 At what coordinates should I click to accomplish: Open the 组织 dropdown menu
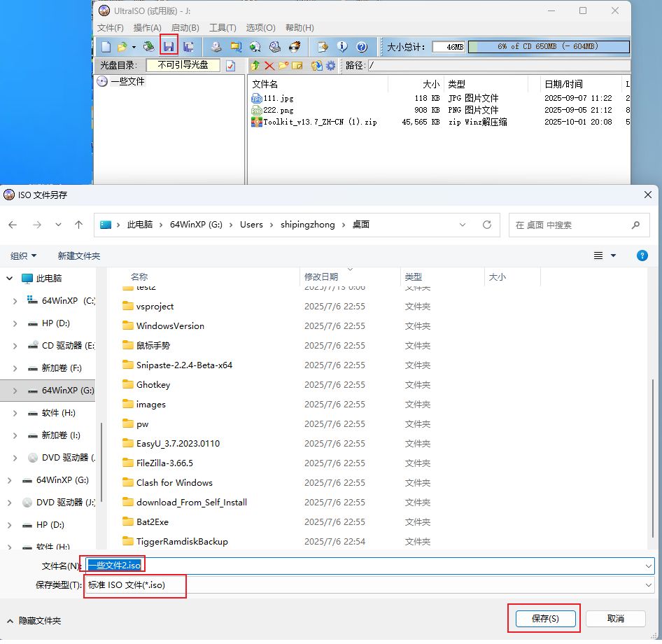pyautogui.click(x=24, y=256)
